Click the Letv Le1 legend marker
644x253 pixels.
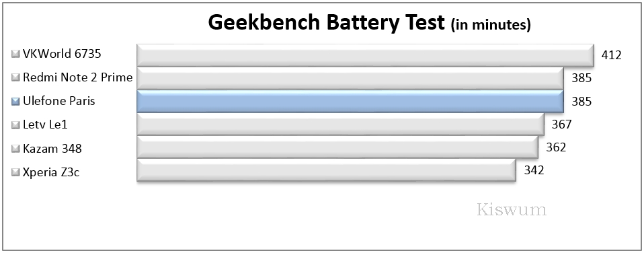click(x=16, y=124)
